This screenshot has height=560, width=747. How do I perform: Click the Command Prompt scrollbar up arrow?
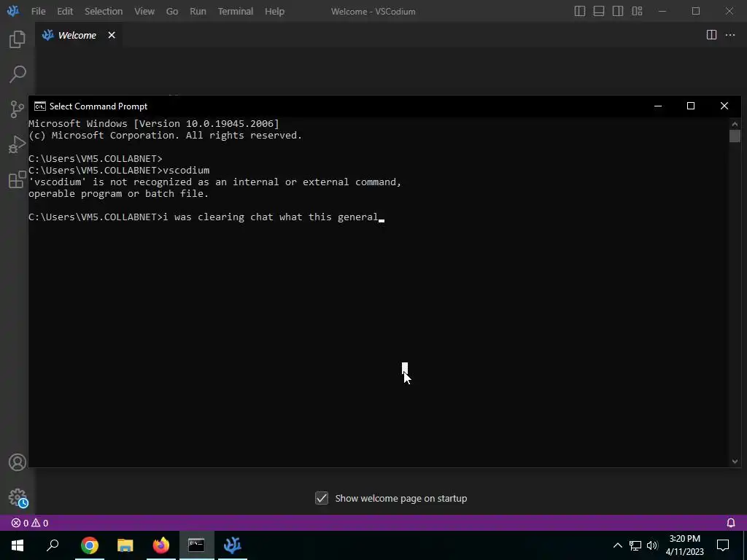coord(735,124)
